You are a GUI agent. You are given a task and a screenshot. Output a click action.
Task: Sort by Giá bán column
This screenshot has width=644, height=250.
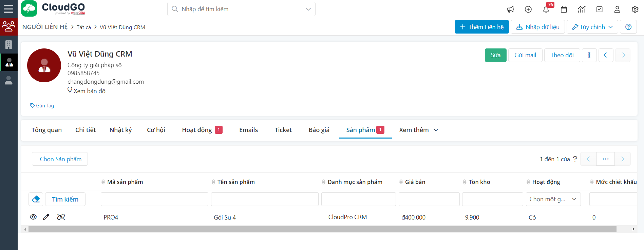click(412, 182)
